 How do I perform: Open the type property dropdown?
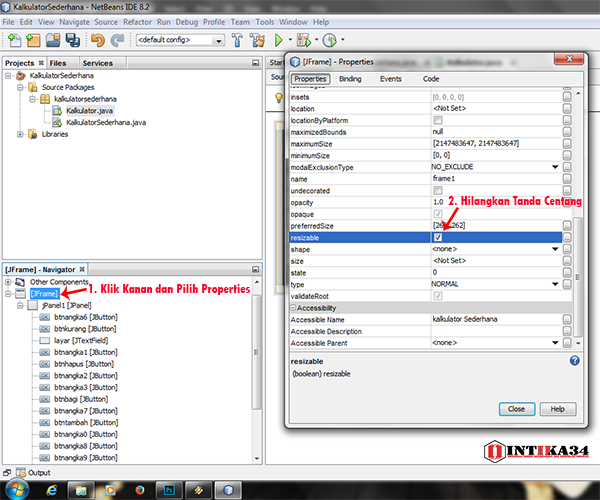pos(555,284)
